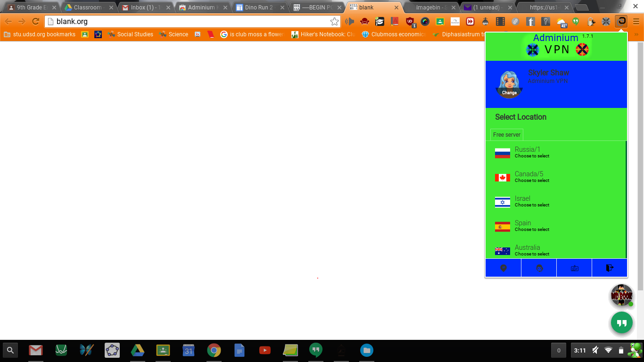Launch GeoGebra Geometry from the shelf
This screenshot has height=362, width=644.
click(112, 350)
